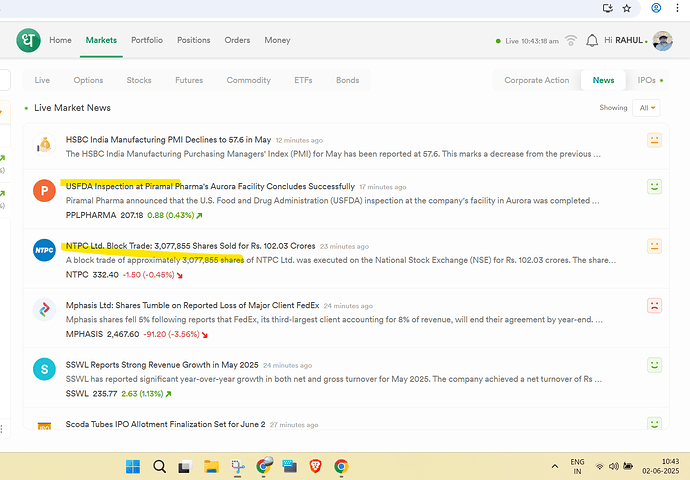Click happy sentiment face on Scoda Tubes news
Screen dimensions: 690x480
tap(654, 423)
